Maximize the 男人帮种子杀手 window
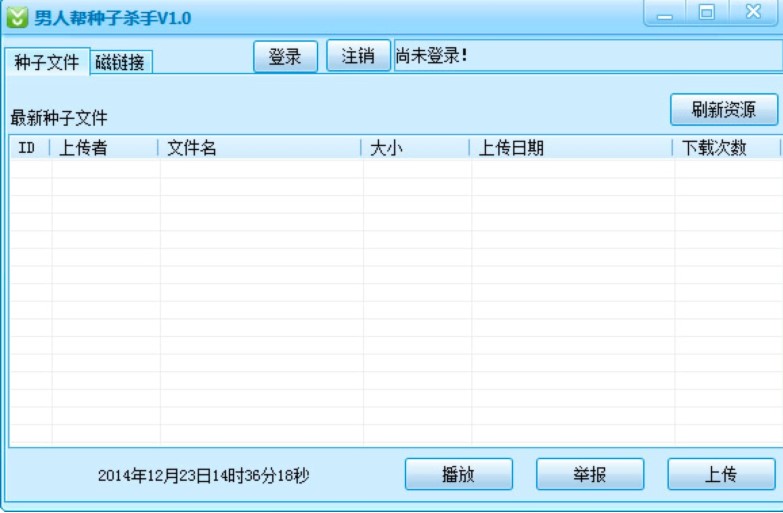The height and width of the screenshot is (513, 783). [x=706, y=12]
